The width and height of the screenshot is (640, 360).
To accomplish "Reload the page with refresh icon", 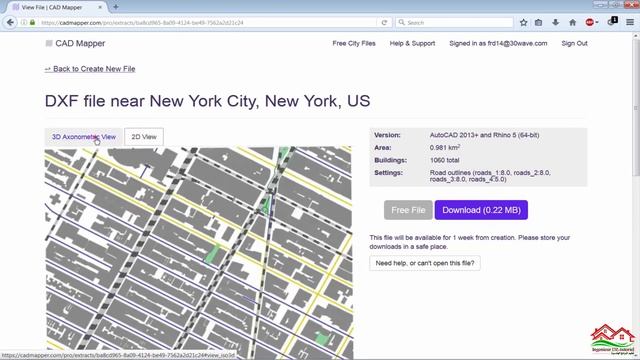I will click(384, 22).
